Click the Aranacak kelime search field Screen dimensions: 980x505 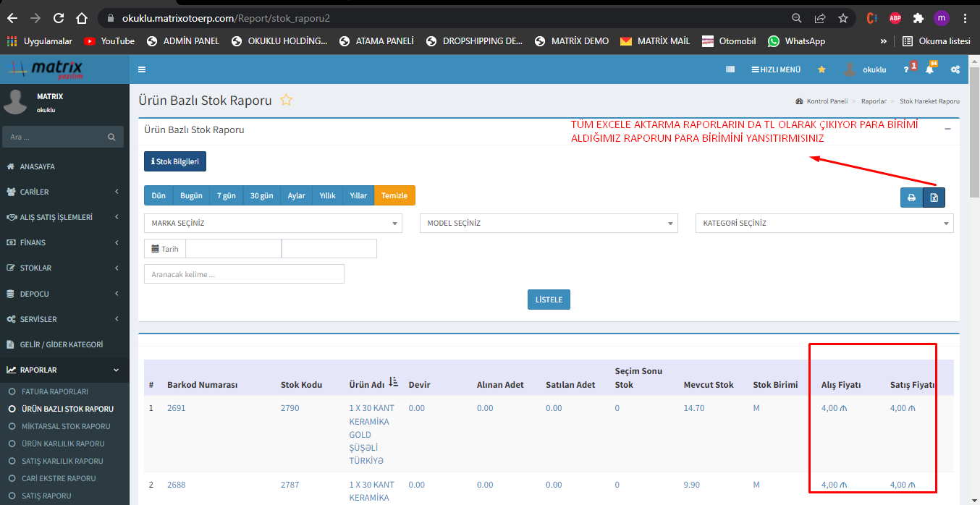click(244, 274)
